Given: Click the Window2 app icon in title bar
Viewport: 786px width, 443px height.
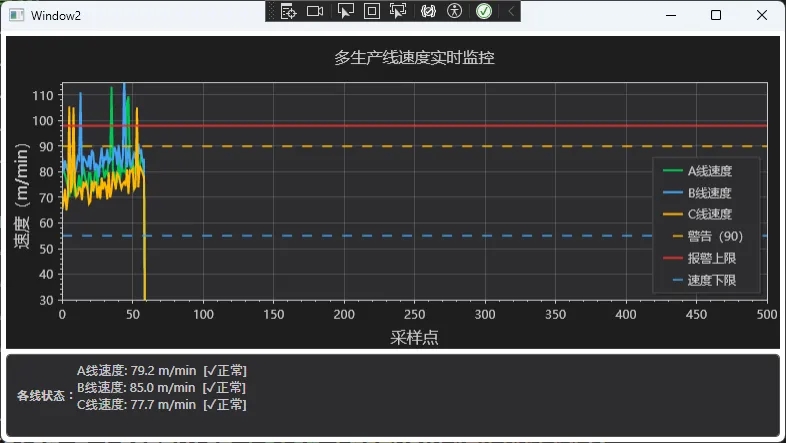Looking at the screenshot, I should coord(17,15).
